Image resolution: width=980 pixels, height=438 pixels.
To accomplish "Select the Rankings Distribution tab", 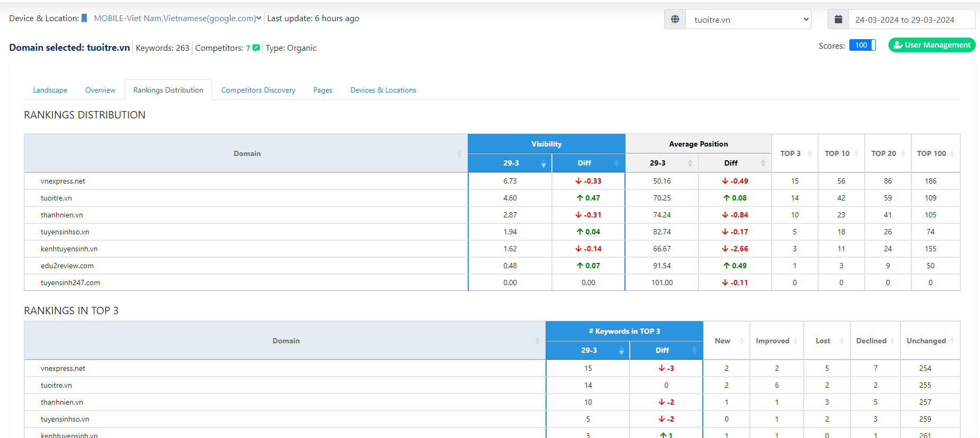I will pyautogui.click(x=168, y=90).
